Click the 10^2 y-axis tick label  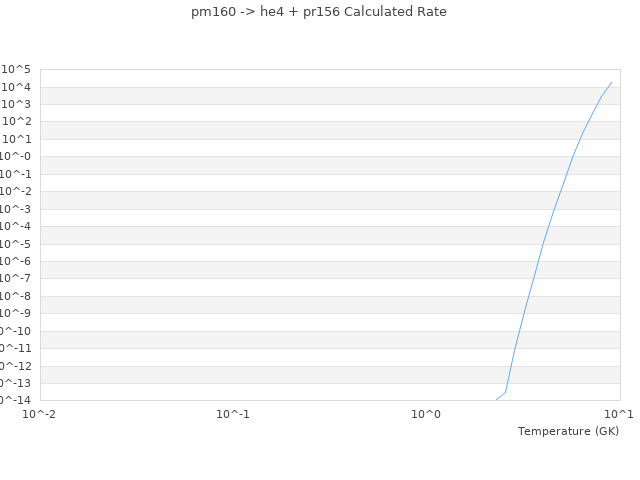[x=16, y=121]
